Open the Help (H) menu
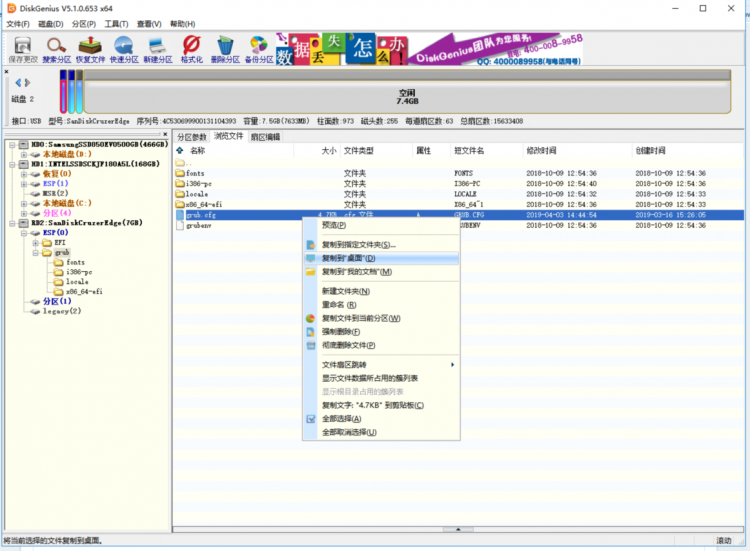 (182, 24)
